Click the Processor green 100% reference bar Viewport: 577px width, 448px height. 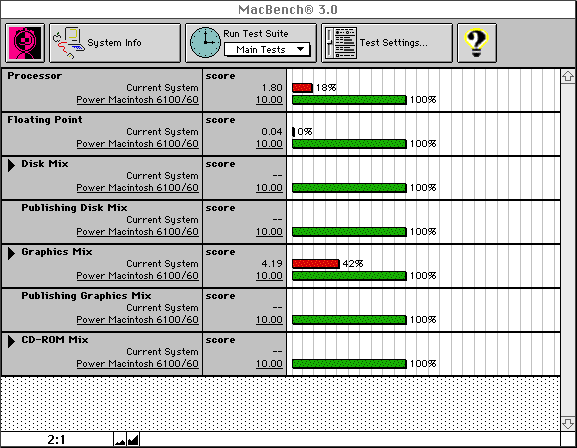point(349,100)
